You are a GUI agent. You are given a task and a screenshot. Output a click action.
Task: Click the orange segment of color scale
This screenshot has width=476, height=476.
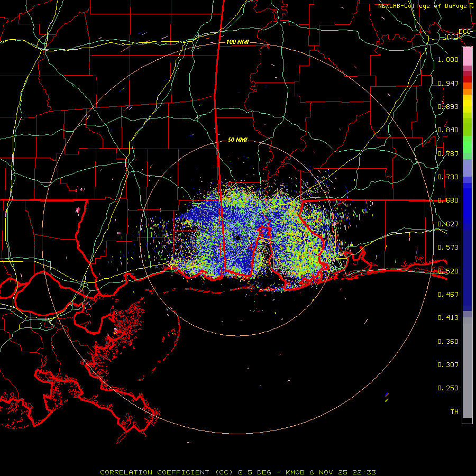(467, 91)
